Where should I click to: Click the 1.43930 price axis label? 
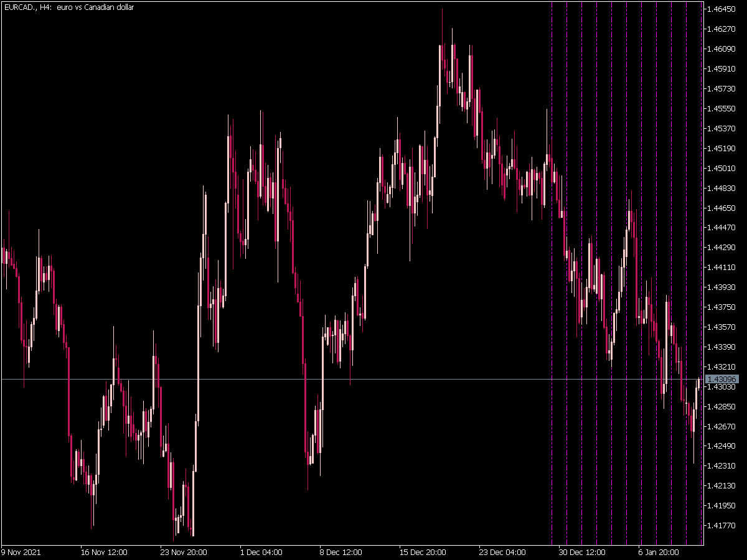(x=722, y=287)
